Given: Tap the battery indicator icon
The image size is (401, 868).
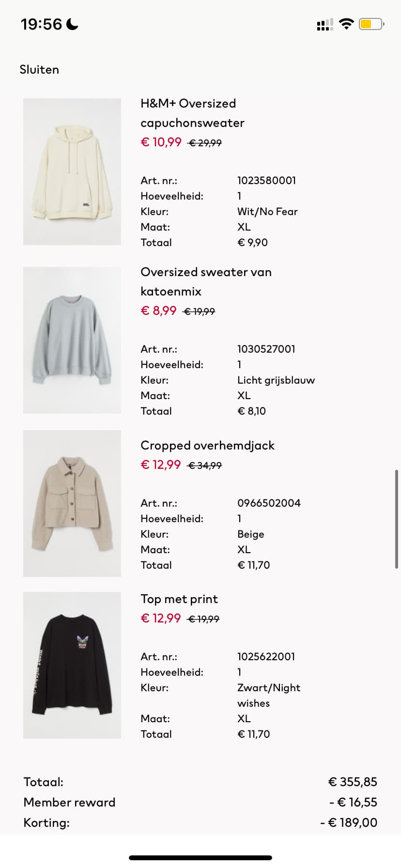Looking at the screenshot, I should click(x=371, y=24).
